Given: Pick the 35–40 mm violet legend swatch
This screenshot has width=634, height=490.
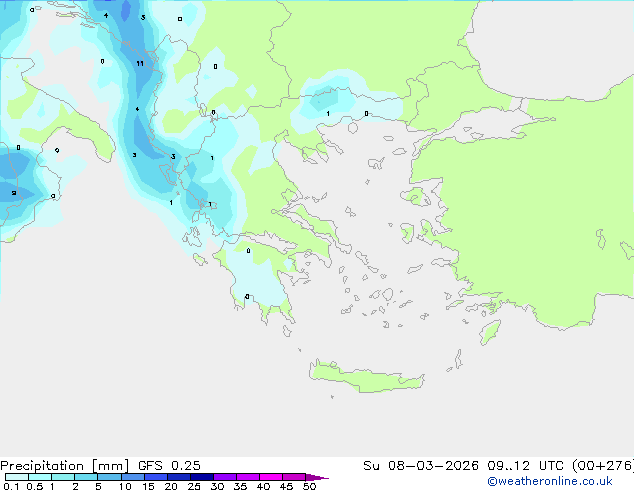Looking at the screenshot, I should (247, 477).
